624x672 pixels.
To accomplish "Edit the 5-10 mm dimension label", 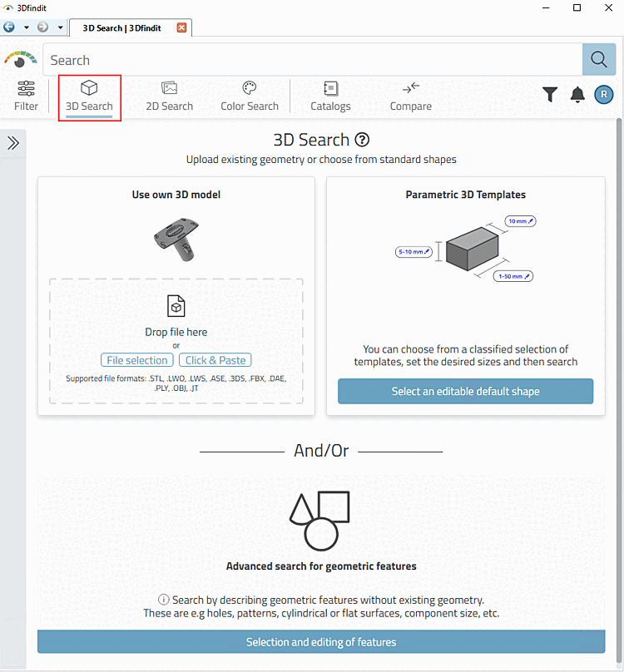I will 414,252.
